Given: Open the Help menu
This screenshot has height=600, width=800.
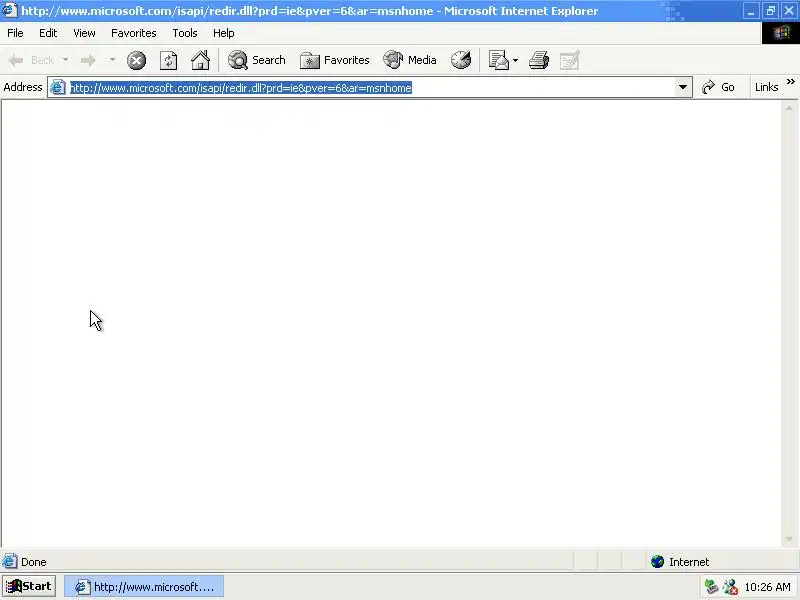Looking at the screenshot, I should [223, 33].
